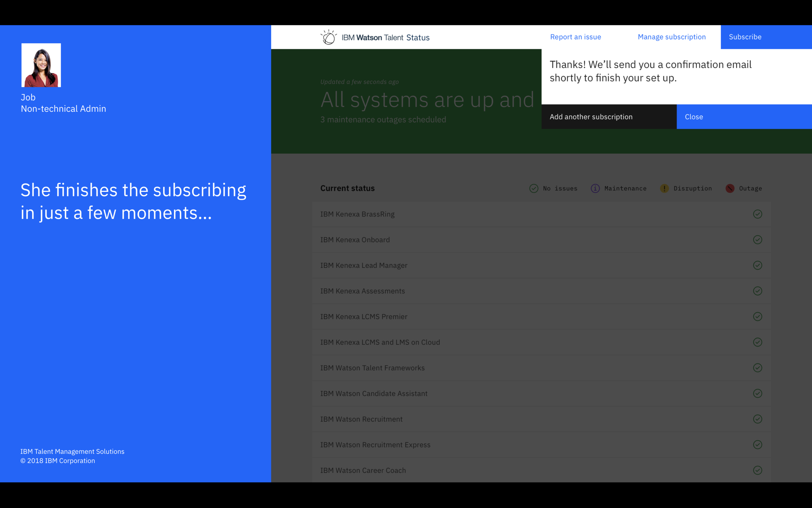
Task: Click status checkmark for IBM Kenexa BrassRing
Action: pyautogui.click(x=758, y=214)
